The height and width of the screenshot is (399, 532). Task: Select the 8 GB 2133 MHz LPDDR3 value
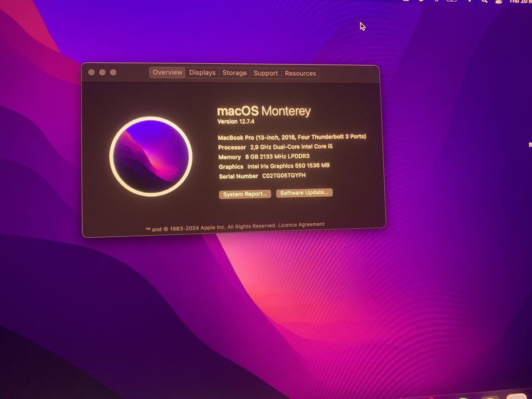(x=277, y=156)
